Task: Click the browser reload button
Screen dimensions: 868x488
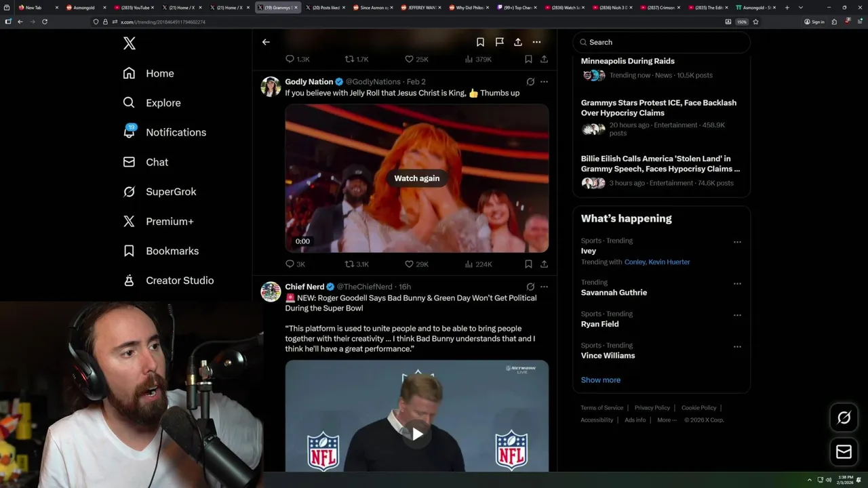Action: coord(45,22)
